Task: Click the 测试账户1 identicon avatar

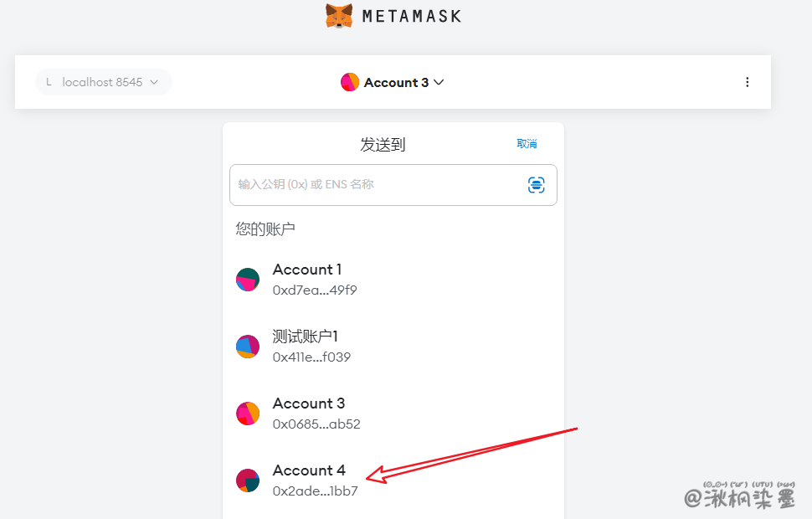Action: click(248, 347)
